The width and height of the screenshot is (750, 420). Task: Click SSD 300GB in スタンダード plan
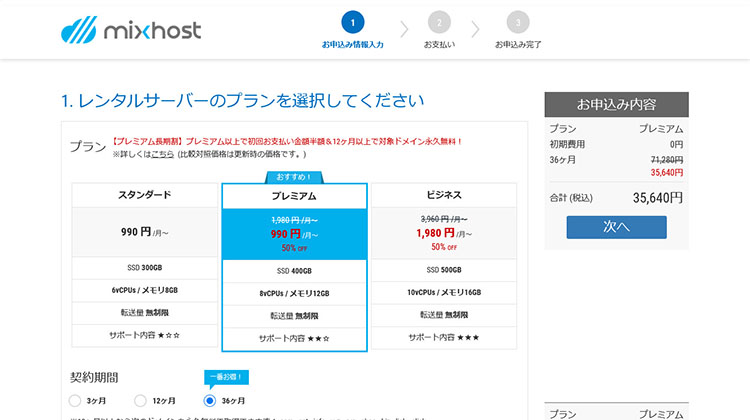144,268
